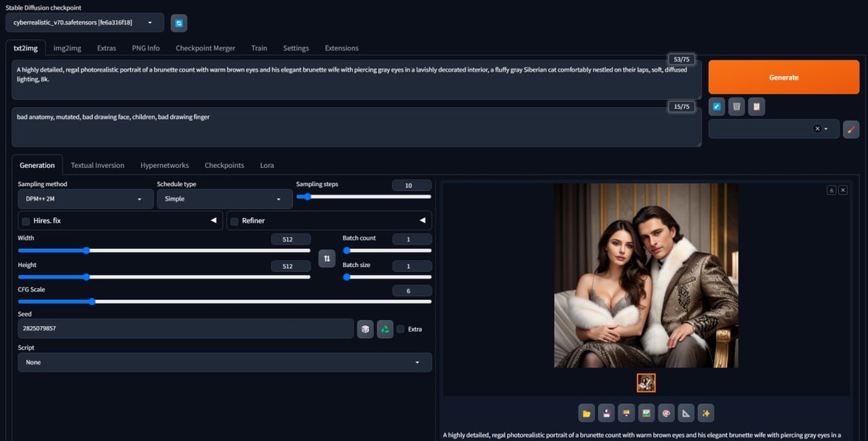Viewport: 868px width, 441px height.
Task: Check the Extra seed option
Action: click(x=400, y=328)
